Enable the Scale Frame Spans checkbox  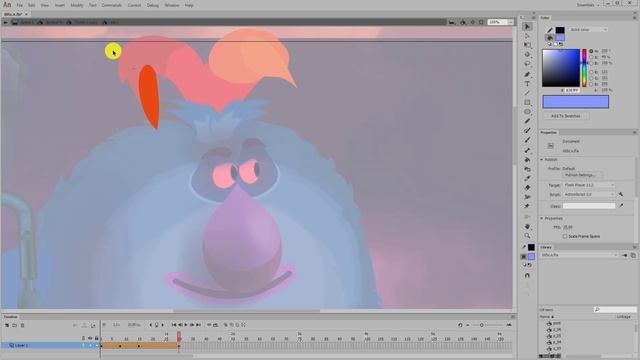click(565, 236)
